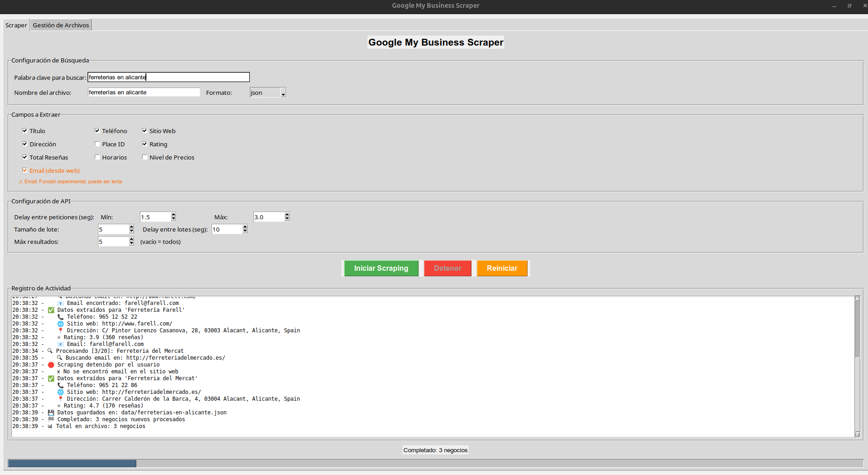Click the warning icon before the experimental email notice

pyautogui.click(x=21, y=181)
